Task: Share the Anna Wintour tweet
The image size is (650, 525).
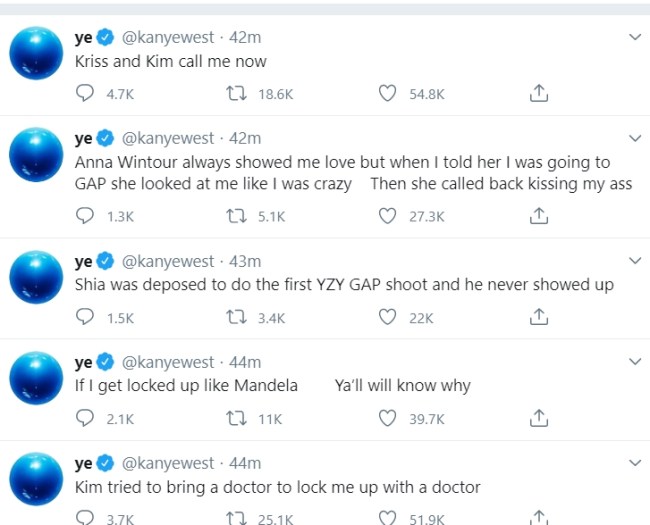Action: (538, 216)
